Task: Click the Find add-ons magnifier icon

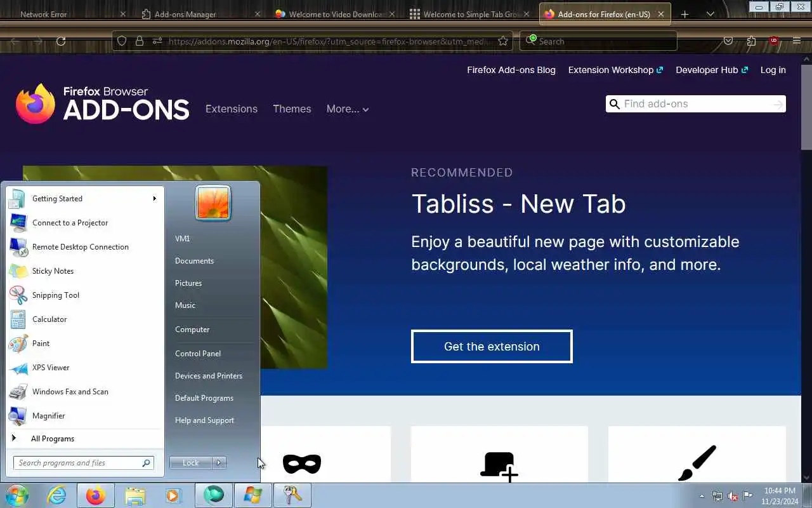Action: (x=614, y=104)
